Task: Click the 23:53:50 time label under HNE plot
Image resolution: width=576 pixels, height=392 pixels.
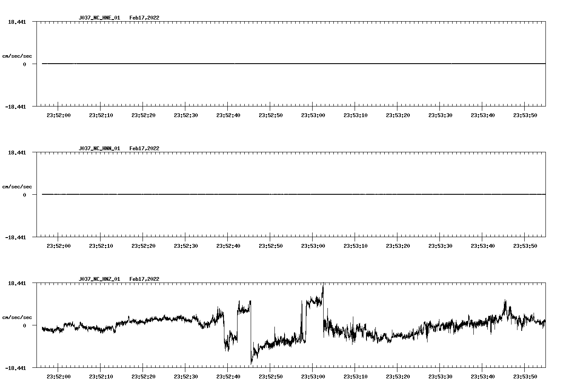Action: click(525, 115)
